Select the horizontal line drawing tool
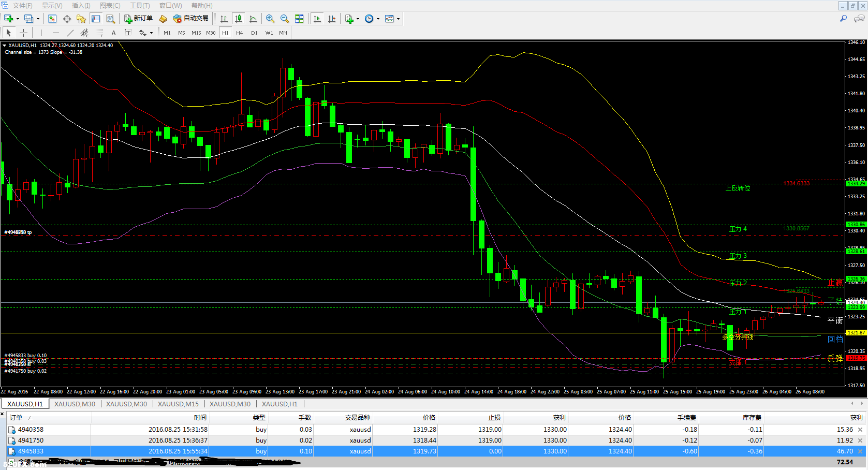Screen dimensions: 868x470 [55, 33]
